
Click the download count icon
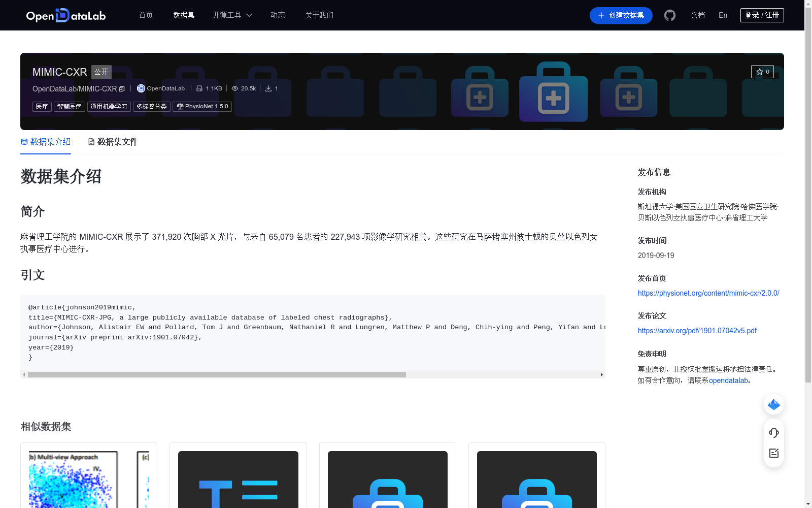pyautogui.click(x=268, y=88)
